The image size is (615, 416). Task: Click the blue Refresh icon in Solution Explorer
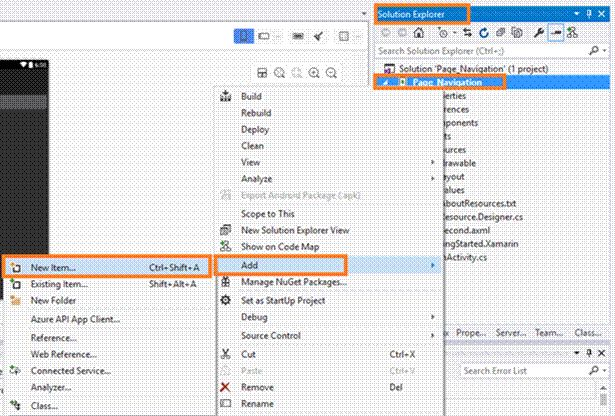click(x=484, y=33)
